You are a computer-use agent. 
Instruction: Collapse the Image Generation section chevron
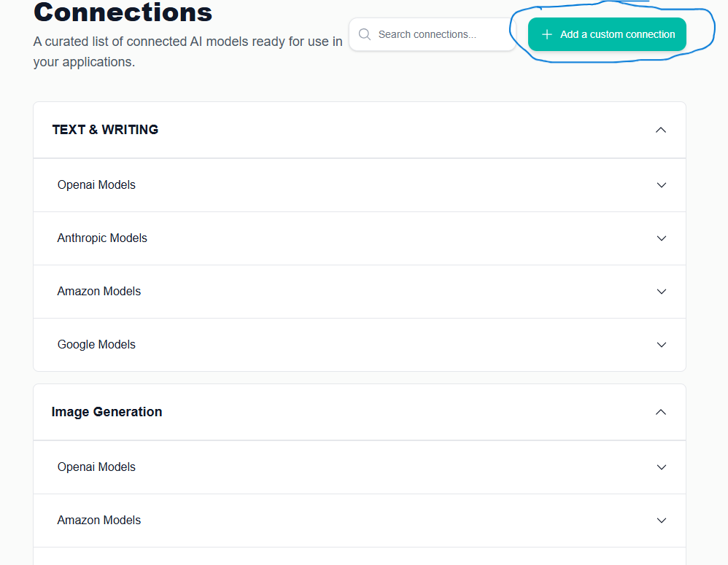[661, 412]
